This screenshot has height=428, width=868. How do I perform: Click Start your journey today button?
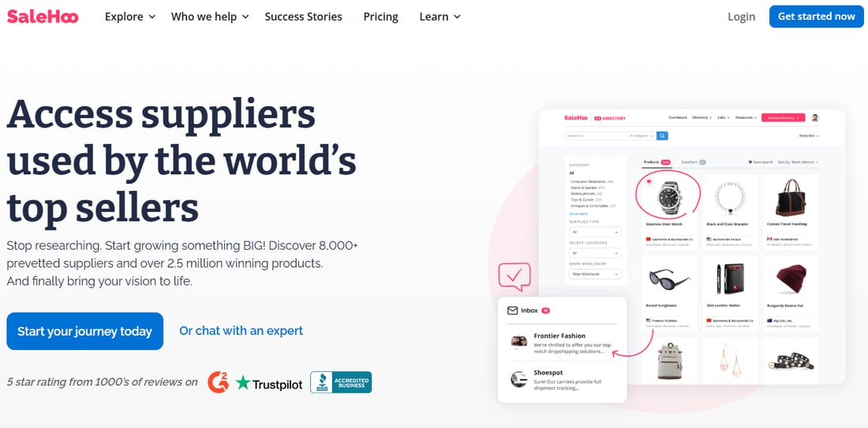point(84,331)
